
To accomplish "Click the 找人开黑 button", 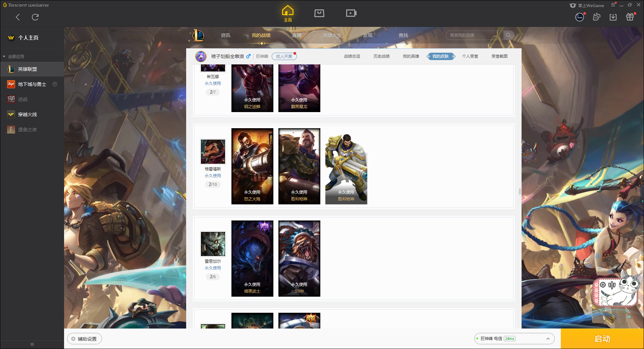I will tap(284, 56).
